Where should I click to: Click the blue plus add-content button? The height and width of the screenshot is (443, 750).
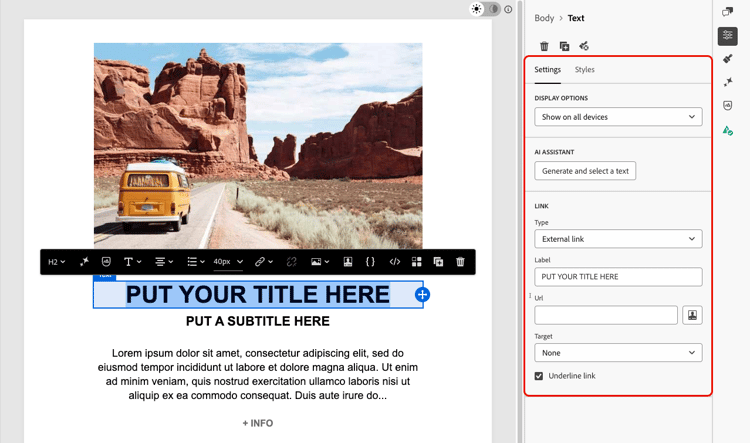tap(422, 295)
